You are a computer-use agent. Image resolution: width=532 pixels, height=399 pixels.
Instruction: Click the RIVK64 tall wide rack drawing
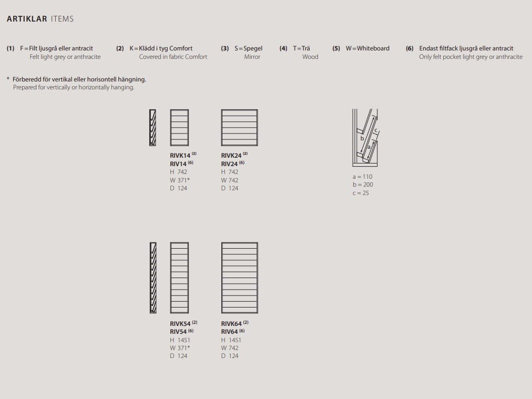click(239, 278)
